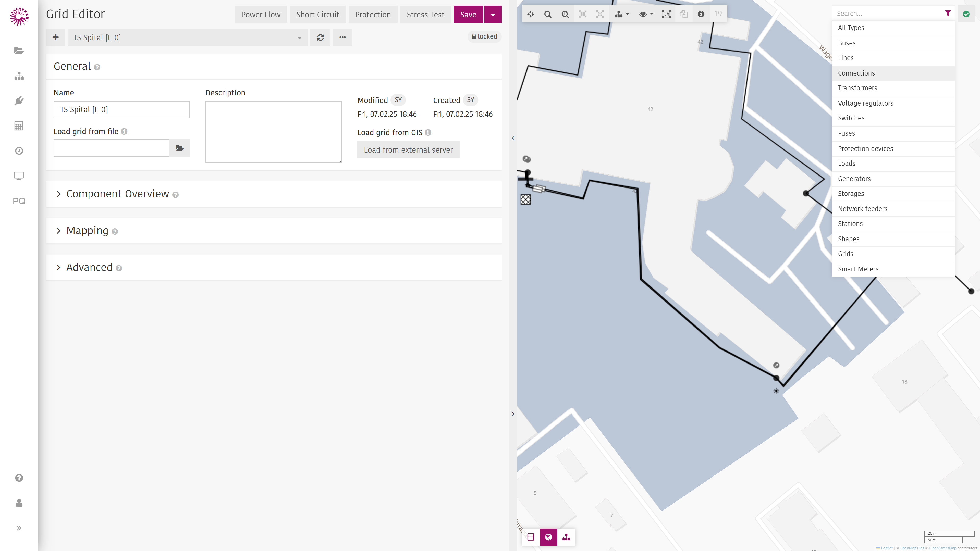
Task: Click into the Description text area
Action: click(x=274, y=132)
